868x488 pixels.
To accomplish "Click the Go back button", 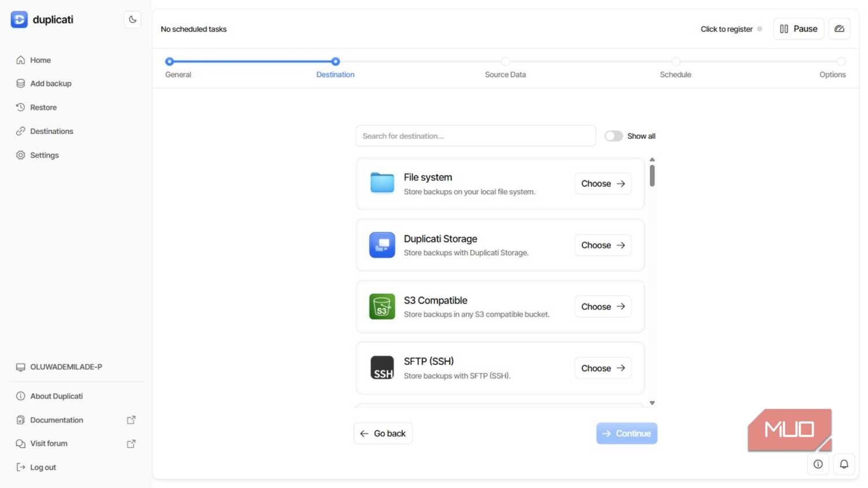I will tap(383, 434).
